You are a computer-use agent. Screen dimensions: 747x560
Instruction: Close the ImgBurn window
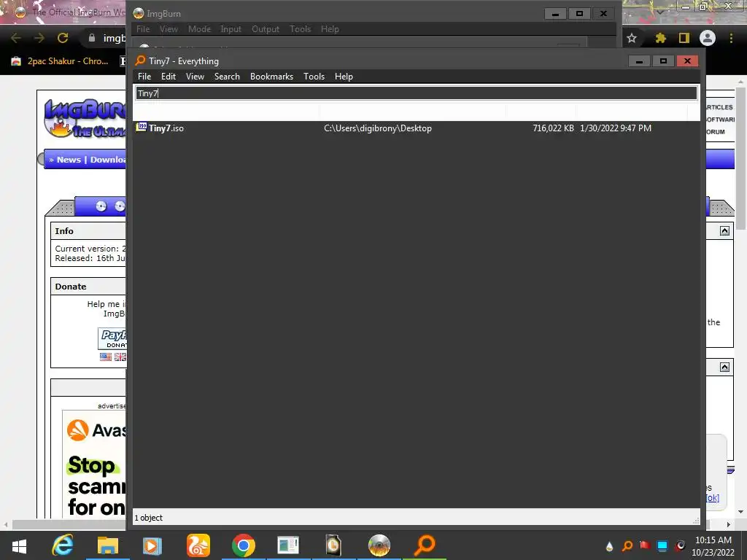click(603, 14)
